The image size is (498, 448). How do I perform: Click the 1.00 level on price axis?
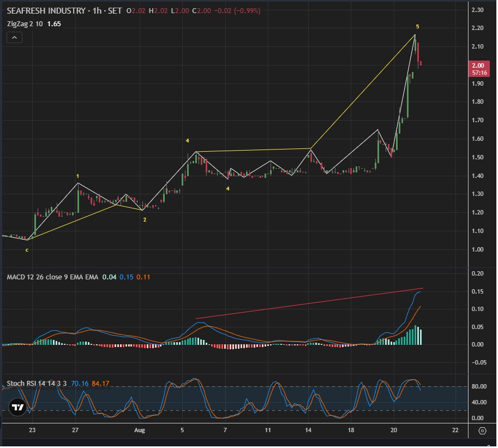click(478, 250)
